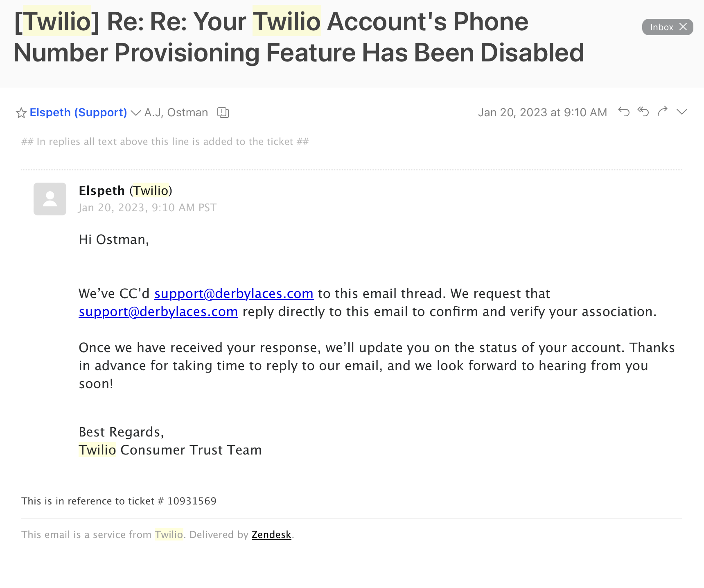Click the Inbox label badge
The image size is (704, 588).
[661, 27]
